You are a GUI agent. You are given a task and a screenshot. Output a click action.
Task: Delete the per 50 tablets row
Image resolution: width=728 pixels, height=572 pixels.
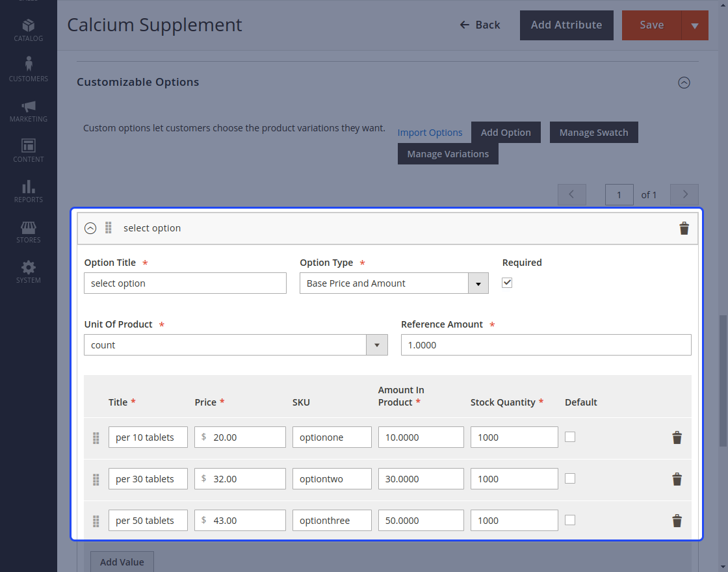click(677, 521)
